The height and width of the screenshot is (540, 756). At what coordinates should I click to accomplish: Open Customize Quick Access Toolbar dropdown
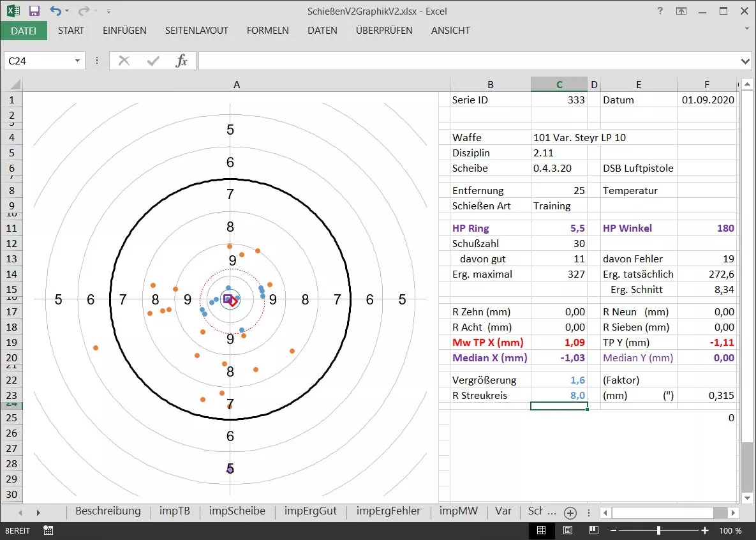[x=108, y=11]
